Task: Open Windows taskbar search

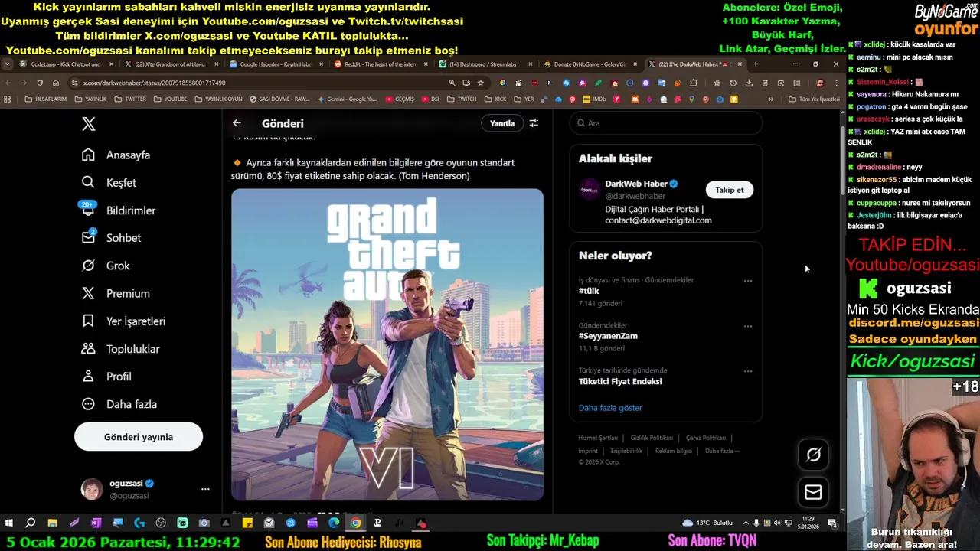Action: 31,523
